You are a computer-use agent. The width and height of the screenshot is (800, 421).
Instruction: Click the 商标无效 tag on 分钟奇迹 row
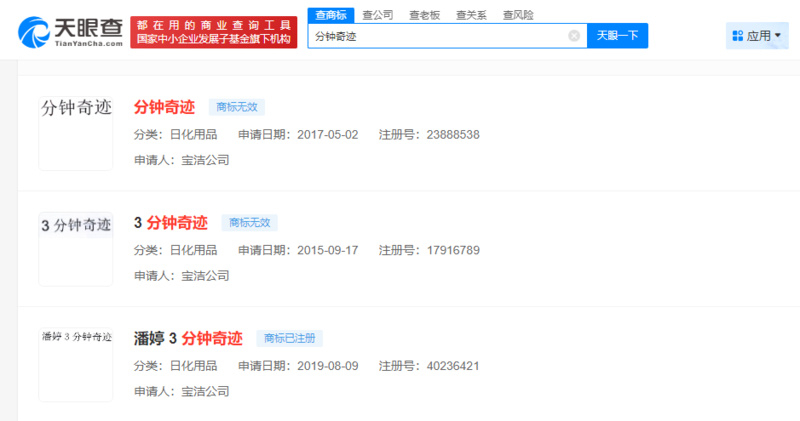[237, 107]
